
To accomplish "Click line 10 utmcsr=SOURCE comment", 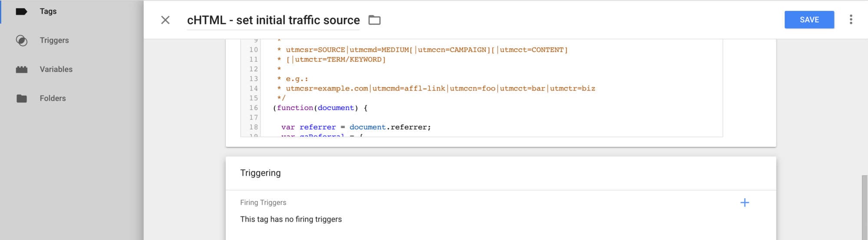I will point(422,50).
